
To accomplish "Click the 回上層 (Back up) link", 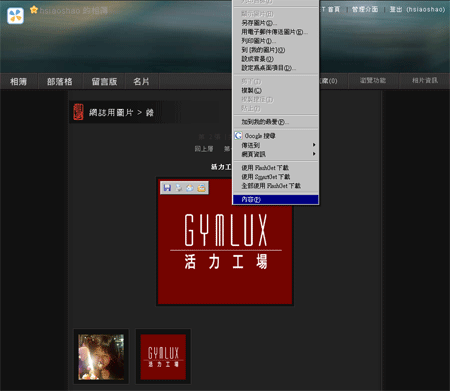I will click(x=204, y=149).
